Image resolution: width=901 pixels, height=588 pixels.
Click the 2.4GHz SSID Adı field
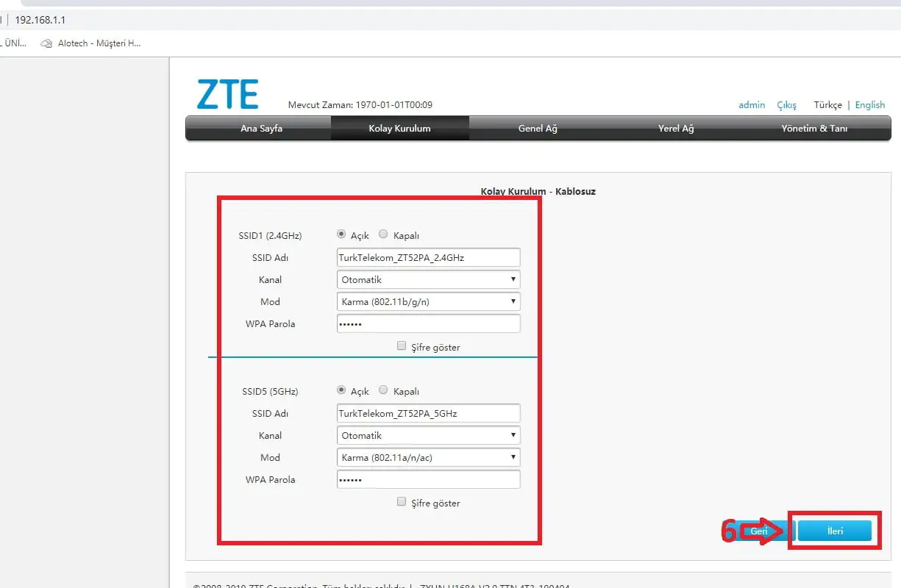(x=429, y=257)
